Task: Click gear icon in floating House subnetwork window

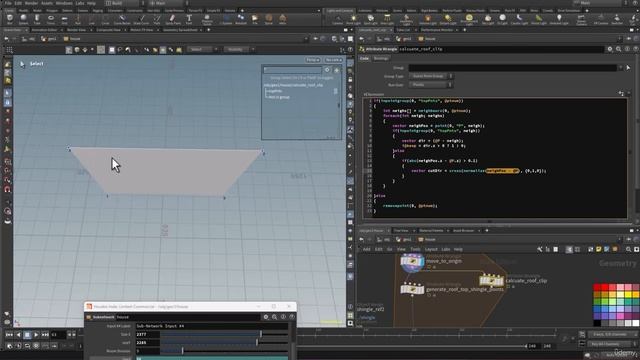Action: coord(266,317)
